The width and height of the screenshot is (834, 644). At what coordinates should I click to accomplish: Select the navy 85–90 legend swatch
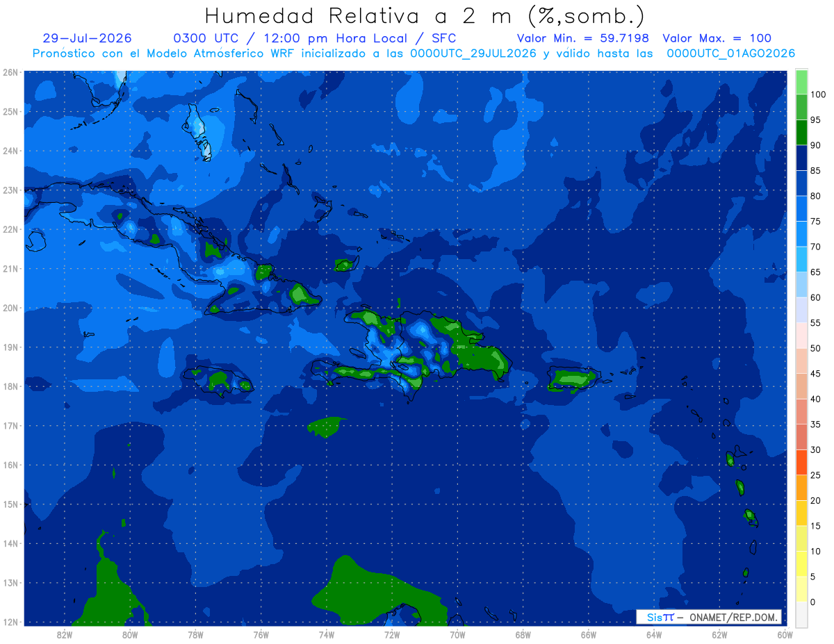(801, 158)
